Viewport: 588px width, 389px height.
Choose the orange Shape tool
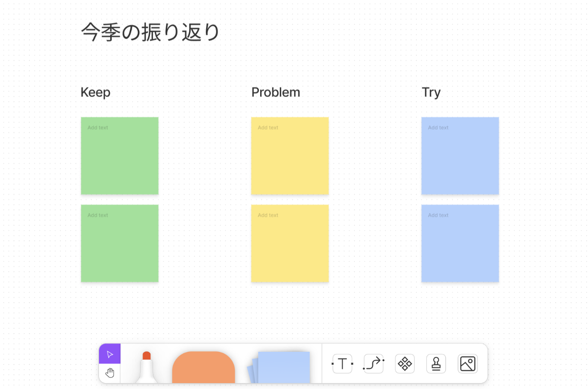(x=203, y=367)
